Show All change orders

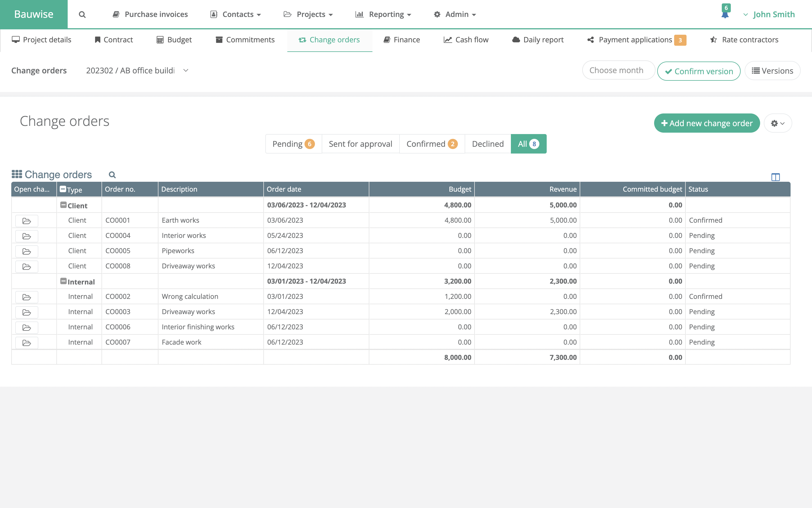528,144
